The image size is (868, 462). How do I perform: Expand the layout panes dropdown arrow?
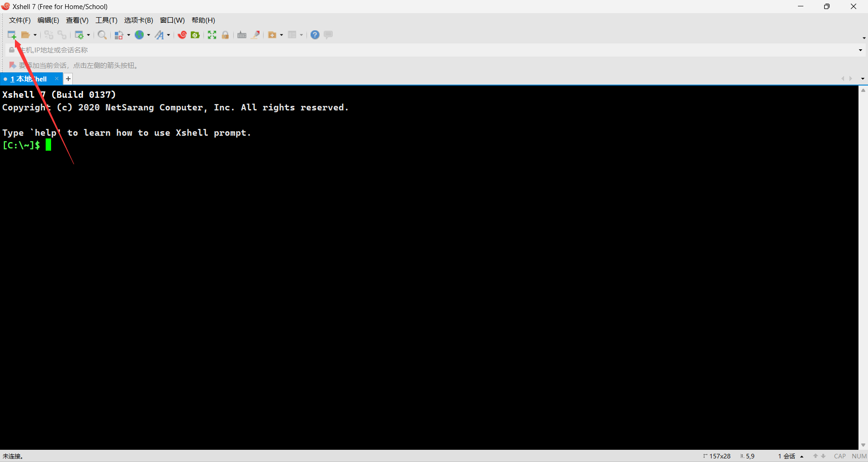point(301,35)
